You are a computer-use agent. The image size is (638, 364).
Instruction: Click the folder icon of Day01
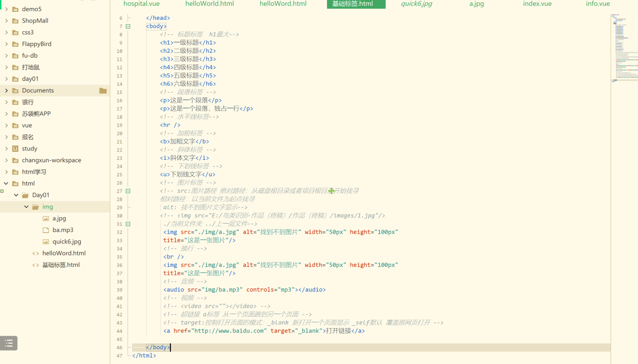26,195
